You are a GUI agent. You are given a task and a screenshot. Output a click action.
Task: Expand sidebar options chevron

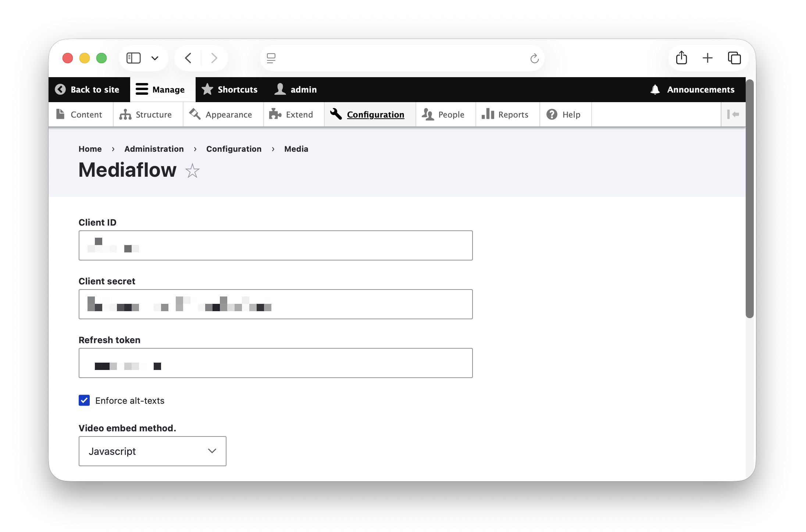click(155, 58)
